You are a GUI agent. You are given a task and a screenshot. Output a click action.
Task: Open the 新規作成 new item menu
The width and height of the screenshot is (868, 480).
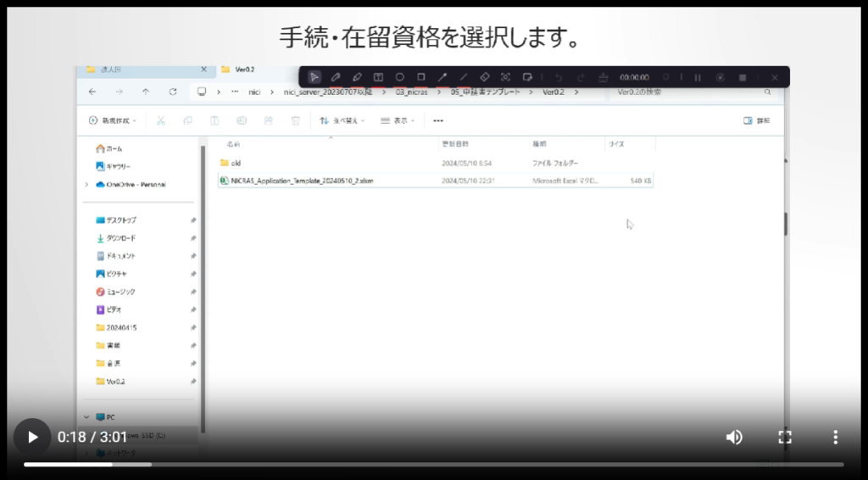[113, 120]
